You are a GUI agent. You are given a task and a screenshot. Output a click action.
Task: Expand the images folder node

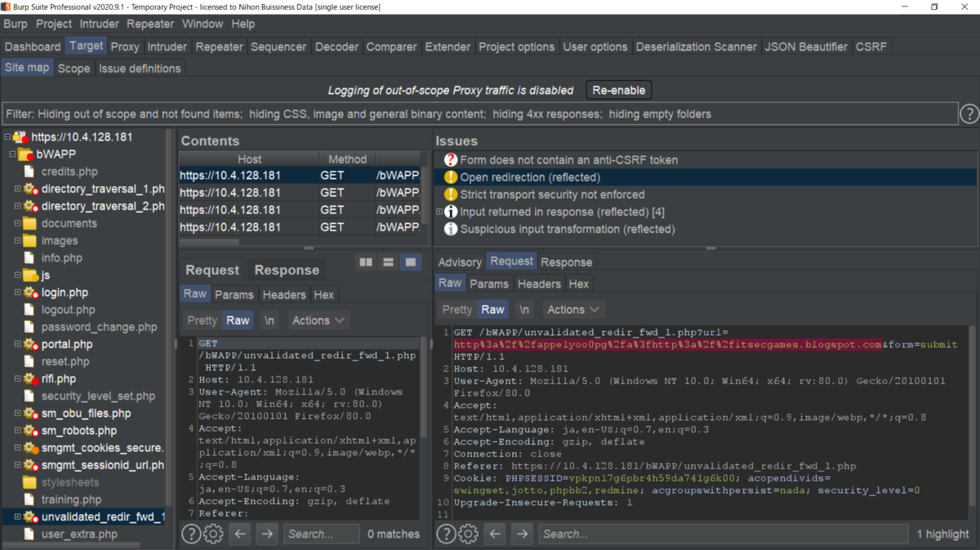tap(17, 241)
